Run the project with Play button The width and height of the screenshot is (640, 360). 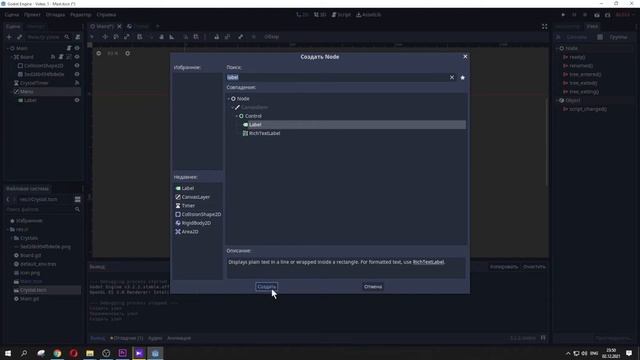tap(563, 15)
